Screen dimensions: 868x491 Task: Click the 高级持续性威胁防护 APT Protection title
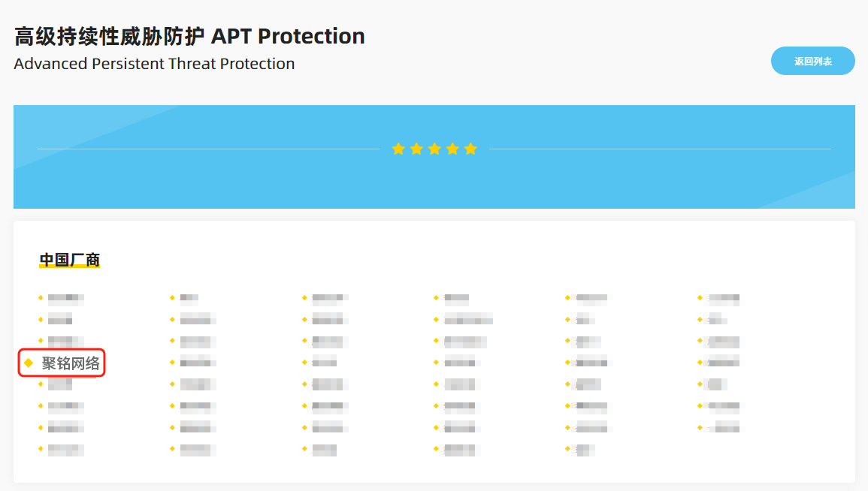pyautogui.click(x=189, y=36)
